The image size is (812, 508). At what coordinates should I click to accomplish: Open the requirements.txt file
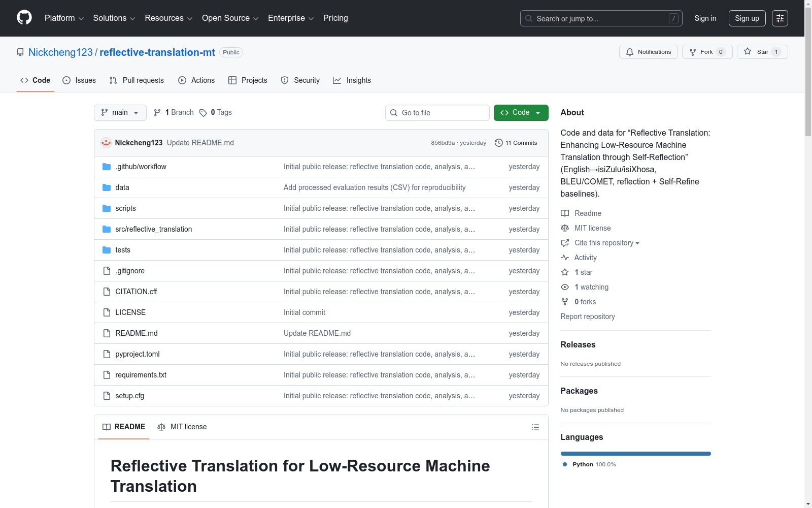141,375
